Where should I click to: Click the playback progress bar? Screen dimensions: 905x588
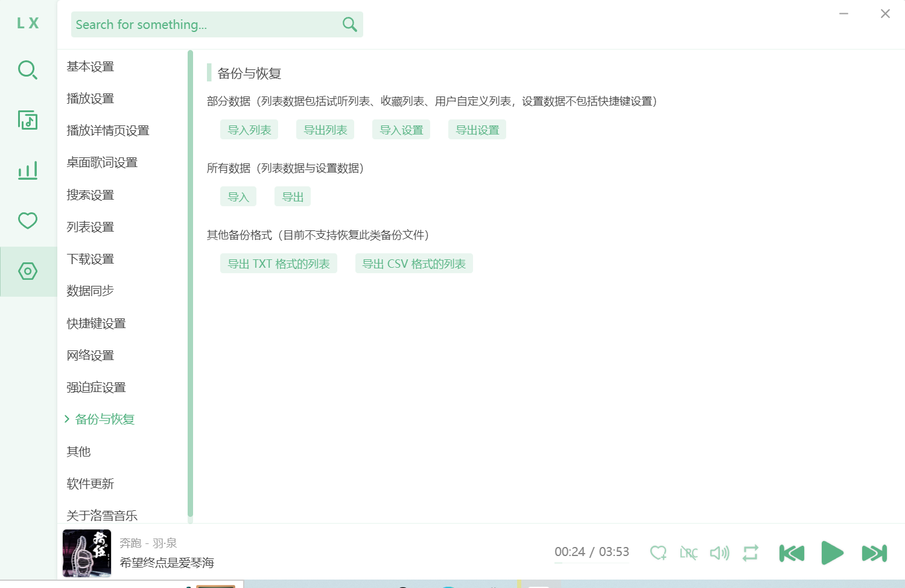pyautogui.click(x=592, y=563)
